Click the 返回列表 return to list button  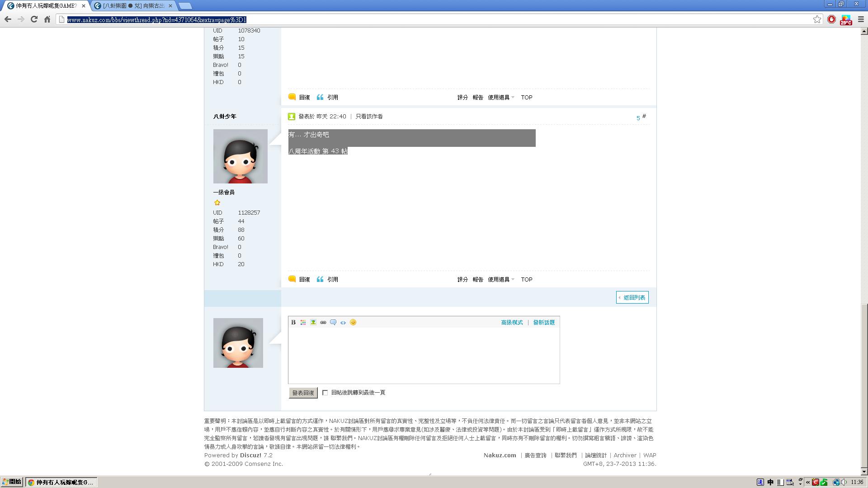(632, 297)
